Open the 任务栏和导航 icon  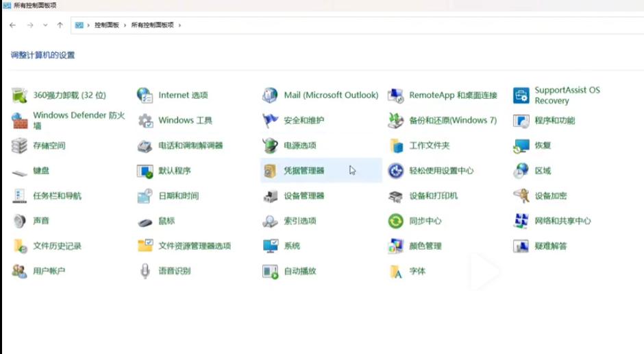[19, 196]
